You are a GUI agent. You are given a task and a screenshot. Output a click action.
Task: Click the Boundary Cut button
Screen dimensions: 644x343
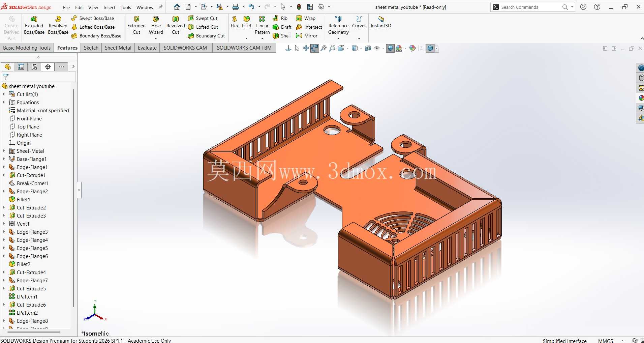pyautogui.click(x=207, y=36)
